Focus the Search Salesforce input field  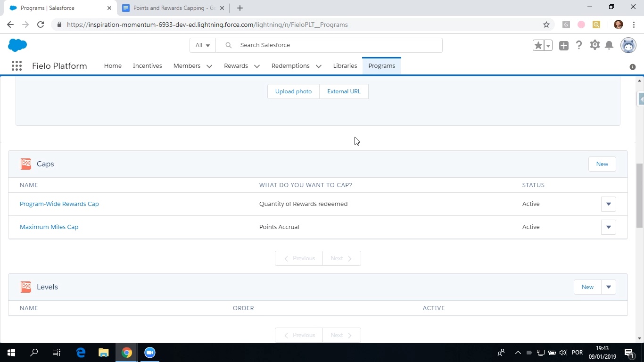pyautogui.click(x=329, y=45)
